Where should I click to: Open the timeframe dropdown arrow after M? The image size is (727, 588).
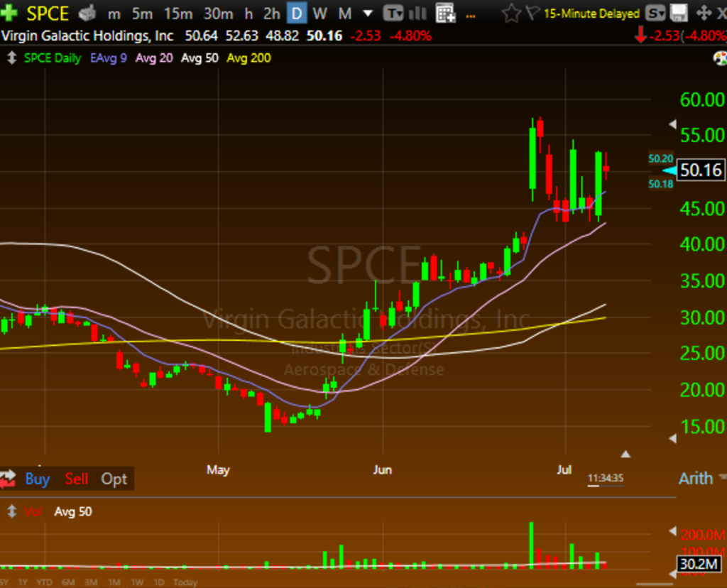click(x=368, y=13)
